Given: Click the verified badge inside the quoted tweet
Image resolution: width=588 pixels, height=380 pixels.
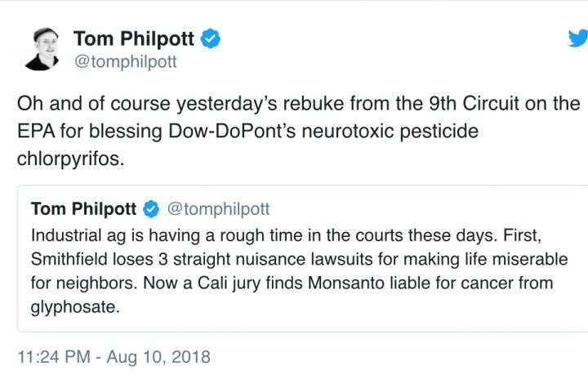Looking at the screenshot, I should [x=151, y=209].
